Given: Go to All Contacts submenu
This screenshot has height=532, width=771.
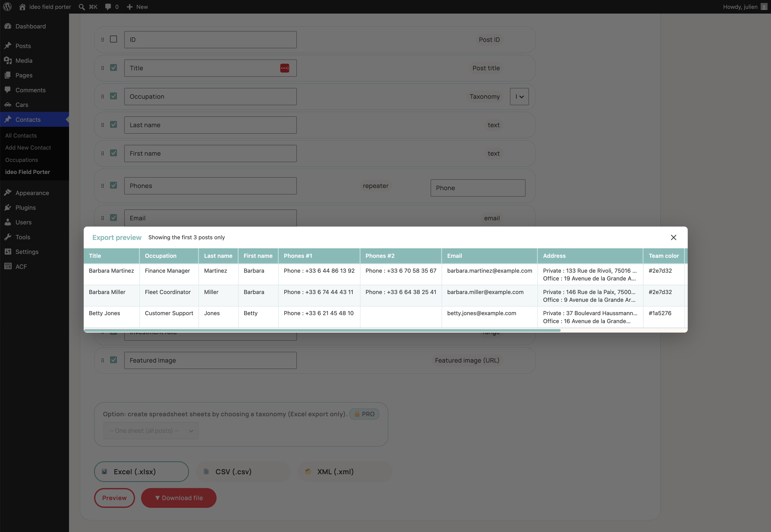Looking at the screenshot, I should pyautogui.click(x=21, y=135).
